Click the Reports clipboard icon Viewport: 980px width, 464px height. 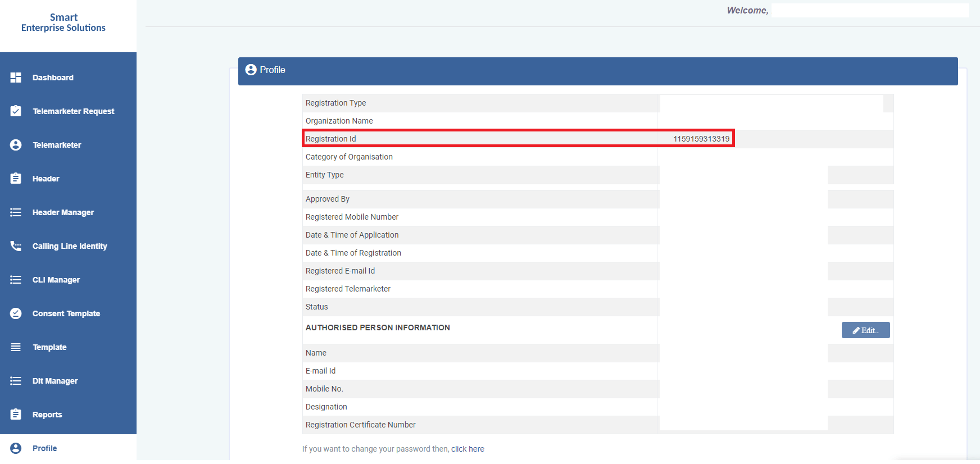pos(16,415)
